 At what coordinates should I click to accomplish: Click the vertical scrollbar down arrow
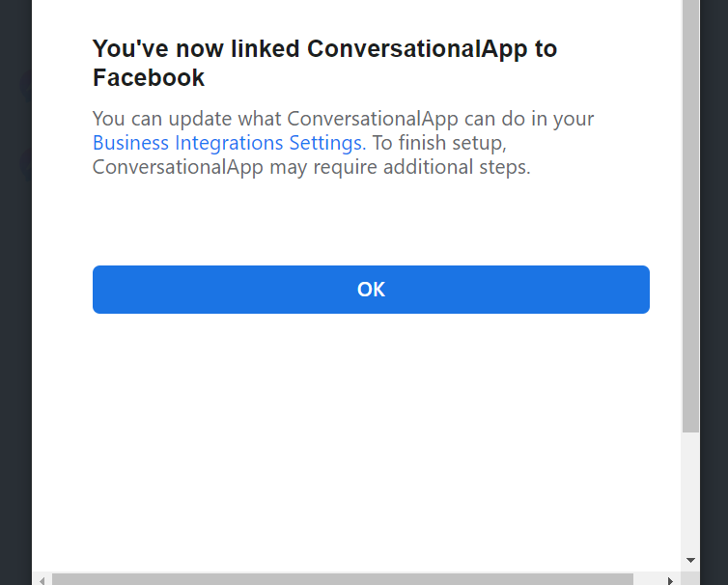point(690,560)
